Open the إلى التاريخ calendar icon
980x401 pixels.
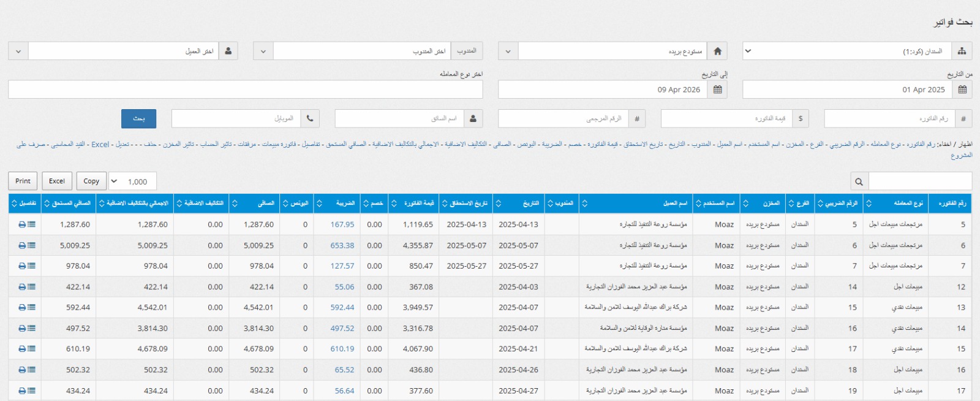[x=717, y=90]
